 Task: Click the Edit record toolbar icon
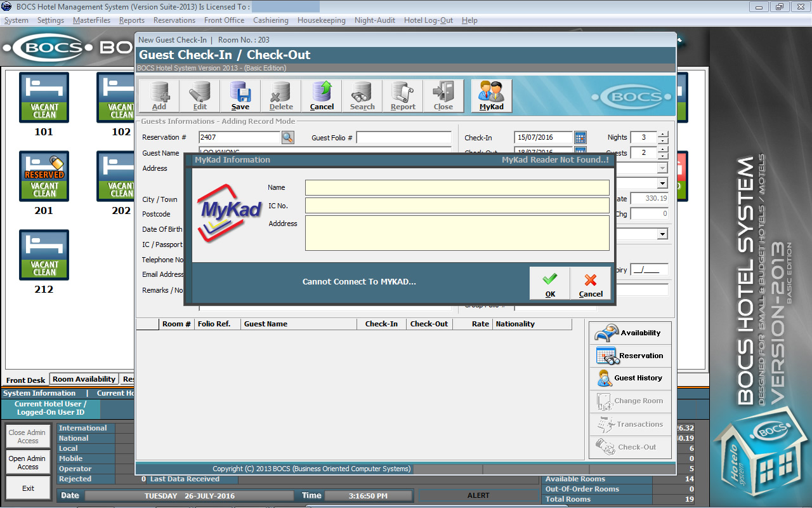point(200,97)
